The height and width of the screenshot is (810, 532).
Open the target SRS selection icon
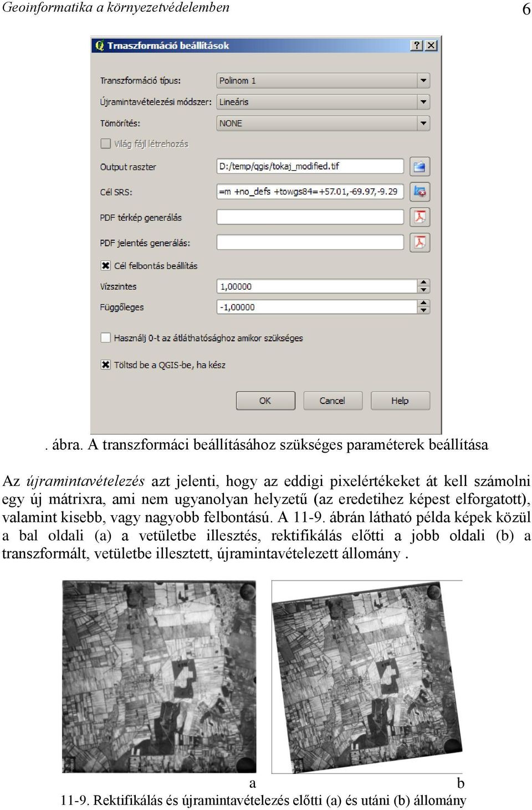pyautogui.click(x=420, y=192)
